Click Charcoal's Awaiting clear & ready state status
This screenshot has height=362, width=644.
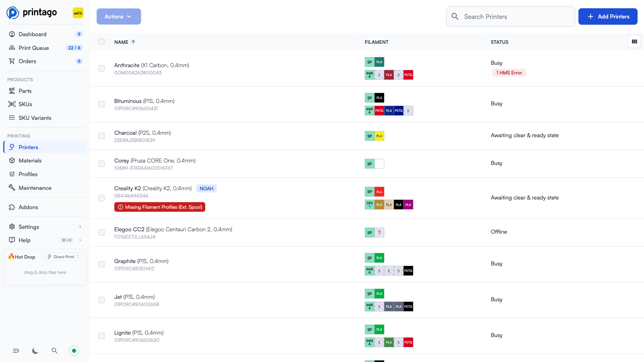click(x=525, y=135)
